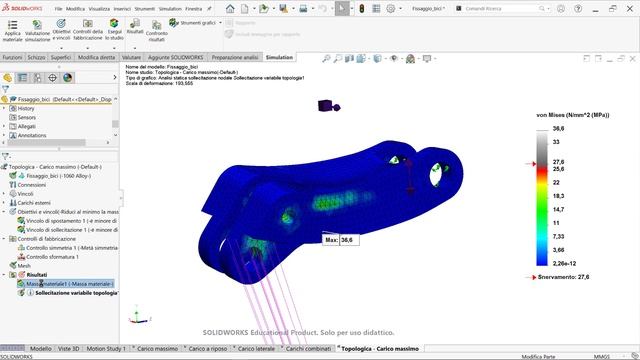Select Massa materiale1 result item
Screen dimensions: 640x360
[65, 284]
